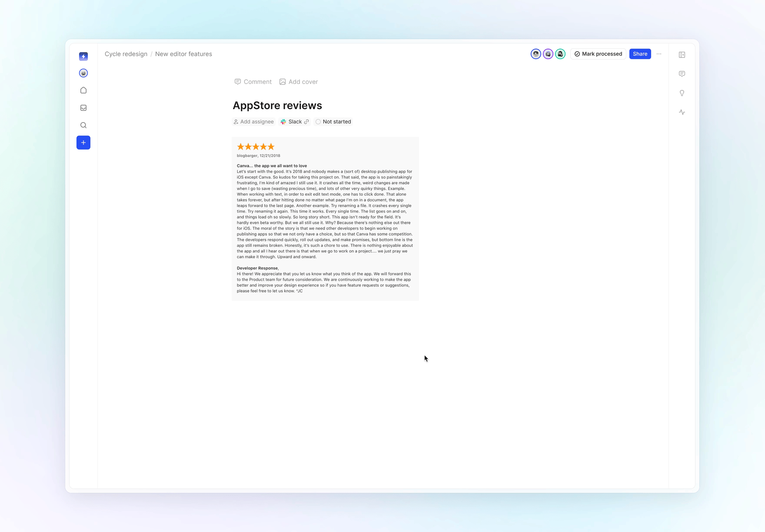Open the user profile avatar in sidebar
This screenshot has height=532, width=765.
pos(83,73)
